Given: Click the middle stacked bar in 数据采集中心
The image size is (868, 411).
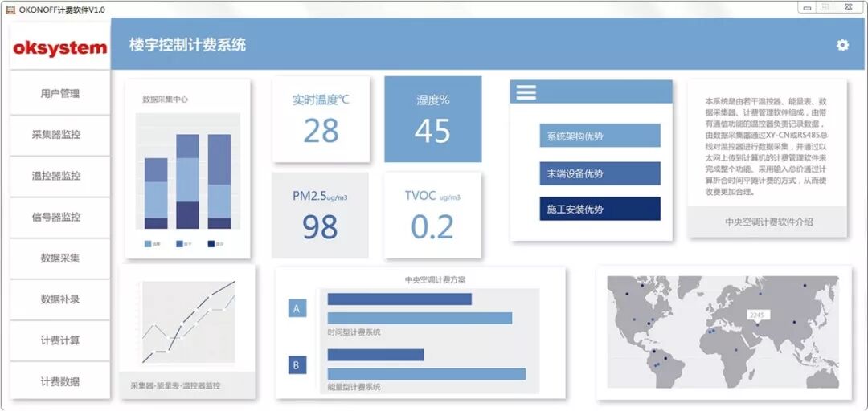Looking at the screenshot, I should coord(187,181).
